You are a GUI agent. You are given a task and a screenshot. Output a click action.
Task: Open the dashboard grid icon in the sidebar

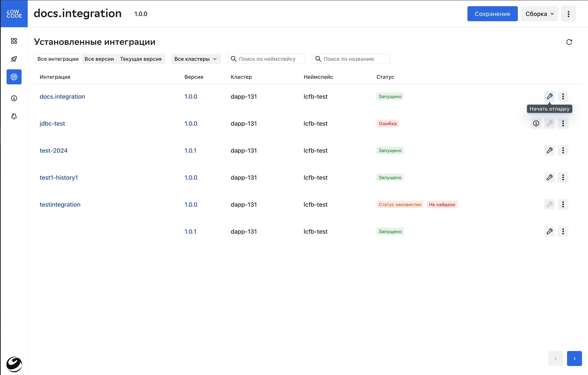tap(14, 41)
